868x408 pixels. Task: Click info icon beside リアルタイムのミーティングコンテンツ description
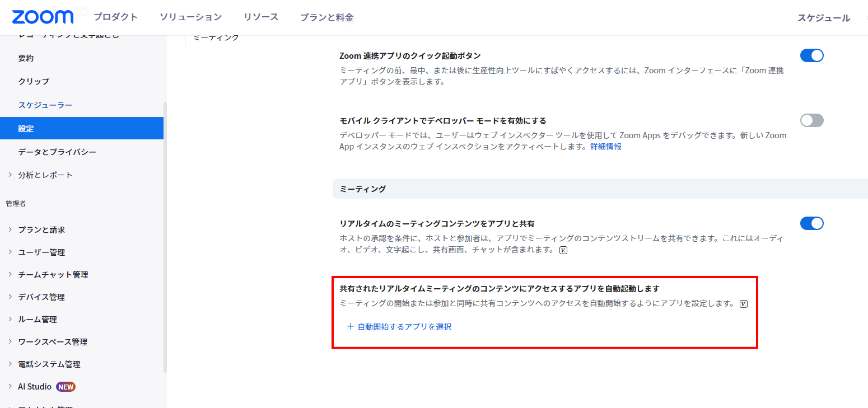tap(563, 250)
